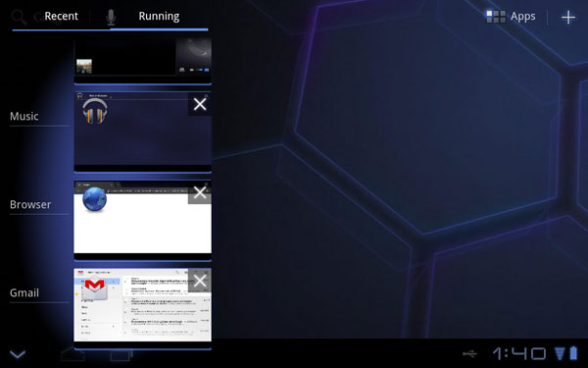Switch to the Running tab
Viewport: 588px width, 368px height.
coord(159,16)
